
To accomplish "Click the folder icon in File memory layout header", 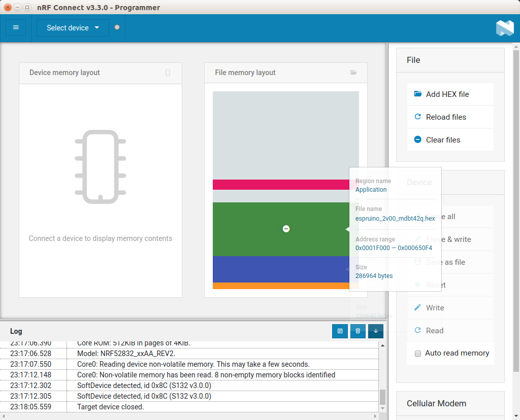I will [x=353, y=73].
